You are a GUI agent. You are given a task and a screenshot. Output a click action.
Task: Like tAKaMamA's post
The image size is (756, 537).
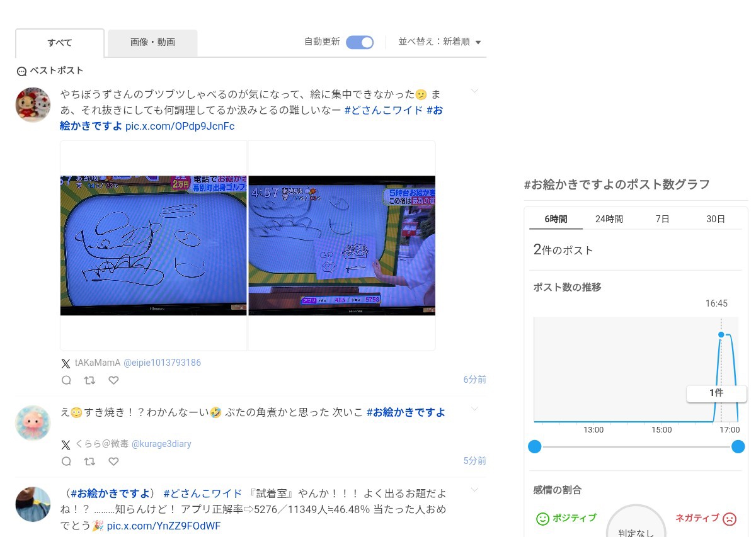113,380
